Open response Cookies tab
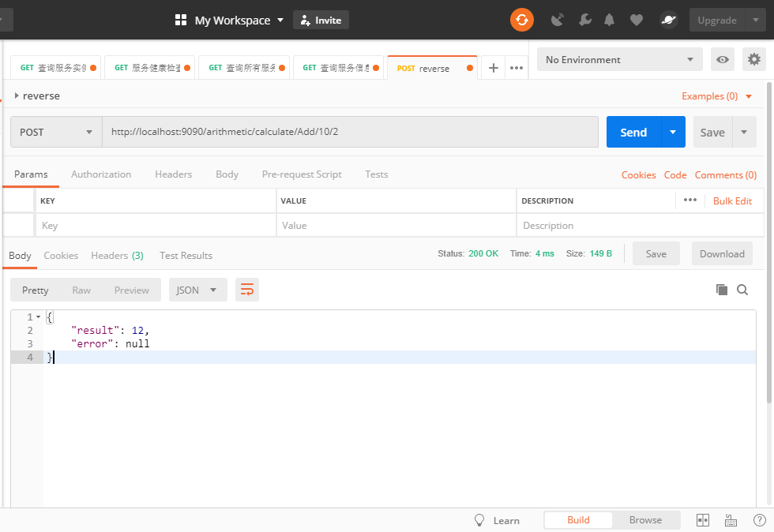This screenshot has height=532, width=774. 61,256
